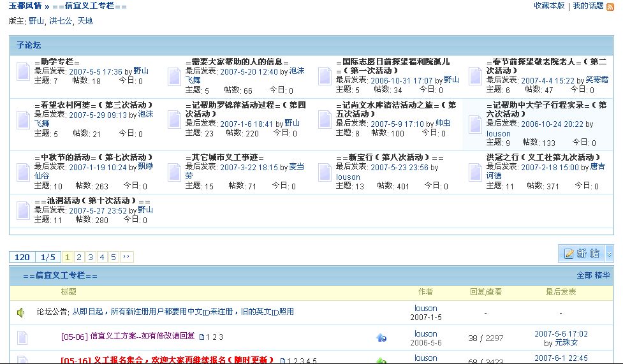This screenshot has width=623, height=364.
Task: Click thread icon beside 信宜义工方案
Action: 22,338
